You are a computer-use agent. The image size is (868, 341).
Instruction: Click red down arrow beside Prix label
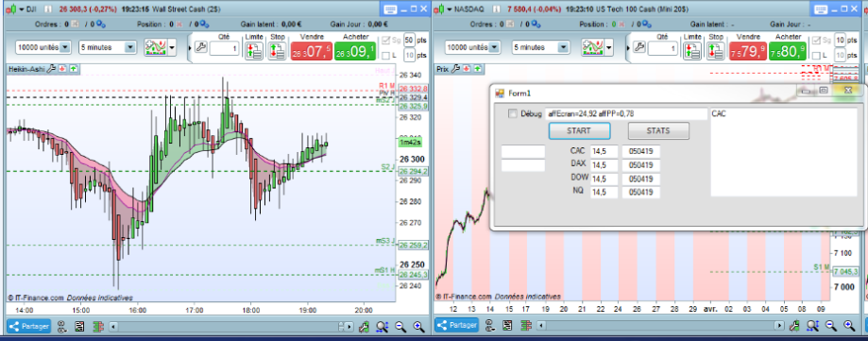pyautogui.click(x=467, y=69)
